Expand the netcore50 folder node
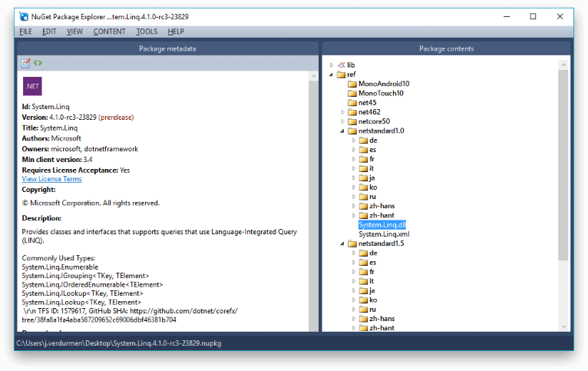This screenshot has width=588, height=371. coord(342,121)
